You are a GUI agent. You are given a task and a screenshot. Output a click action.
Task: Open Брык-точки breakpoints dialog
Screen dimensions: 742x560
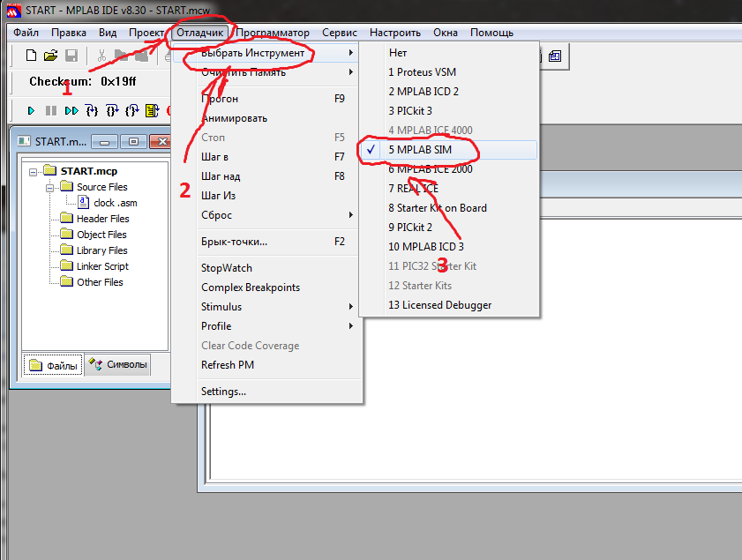pos(267,242)
